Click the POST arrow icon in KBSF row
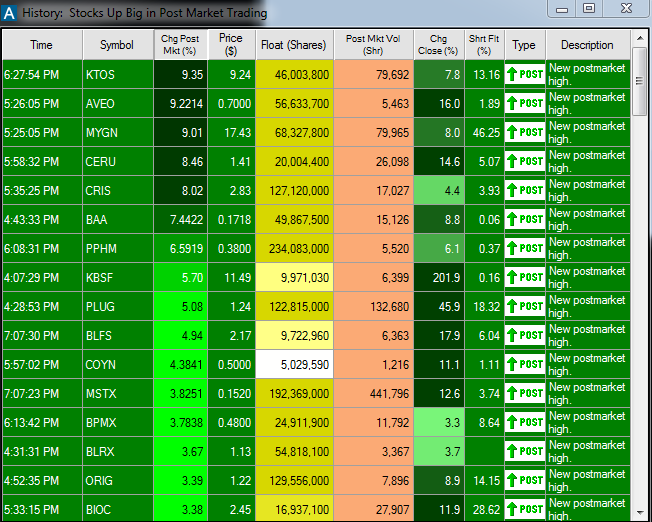 point(525,277)
